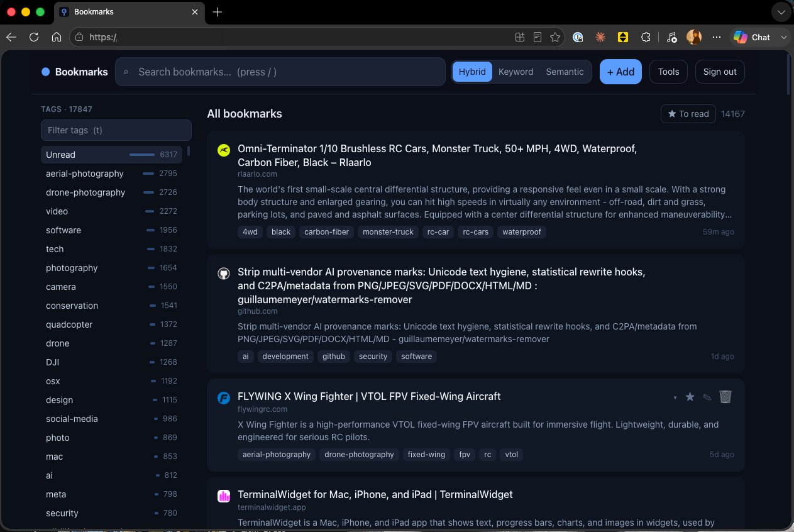Delete the FLYWING bookmark using the trash icon
Viewport: 794px width, 532px height.
[x=725, y=396]
